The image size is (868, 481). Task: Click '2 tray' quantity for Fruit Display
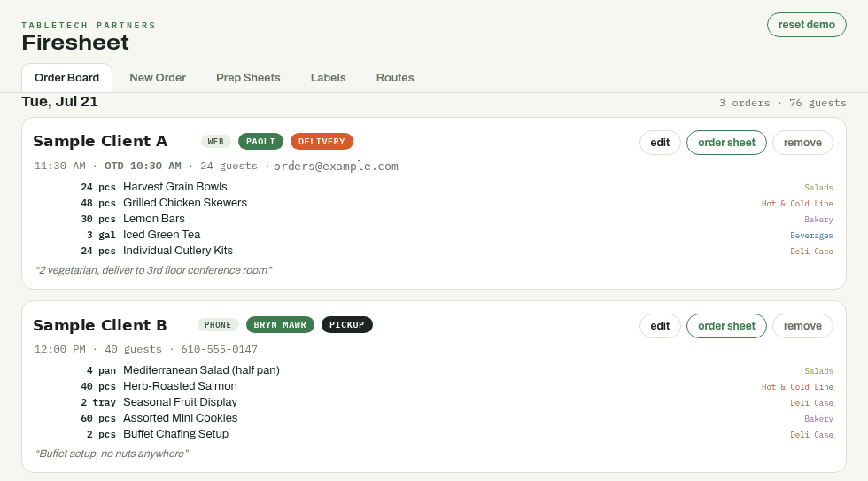(98, 403)
